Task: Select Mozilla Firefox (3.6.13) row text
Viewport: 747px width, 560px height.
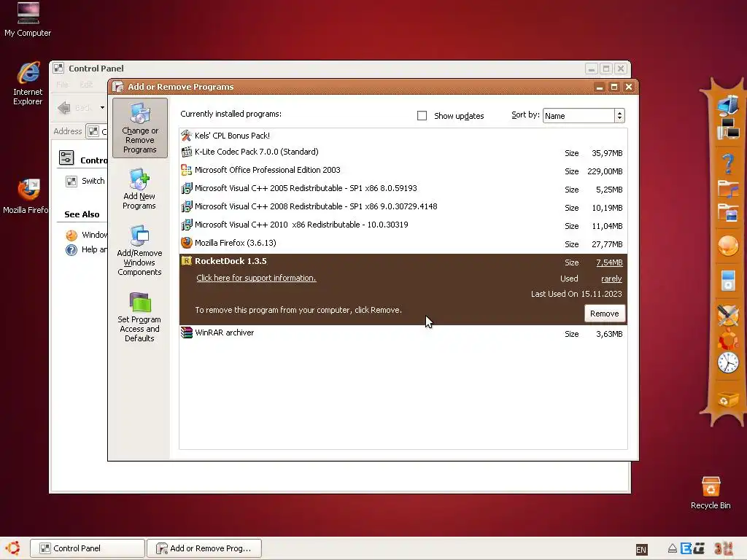Action: 236,243
